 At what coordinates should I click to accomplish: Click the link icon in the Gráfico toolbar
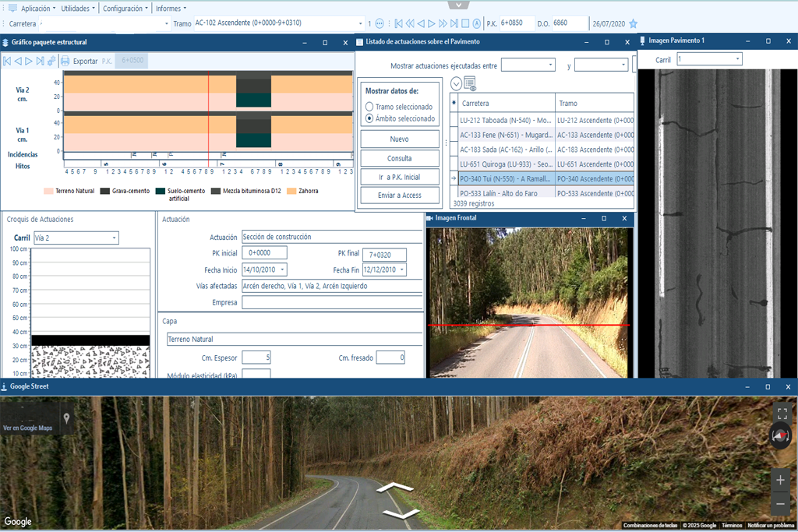(51, 61)
